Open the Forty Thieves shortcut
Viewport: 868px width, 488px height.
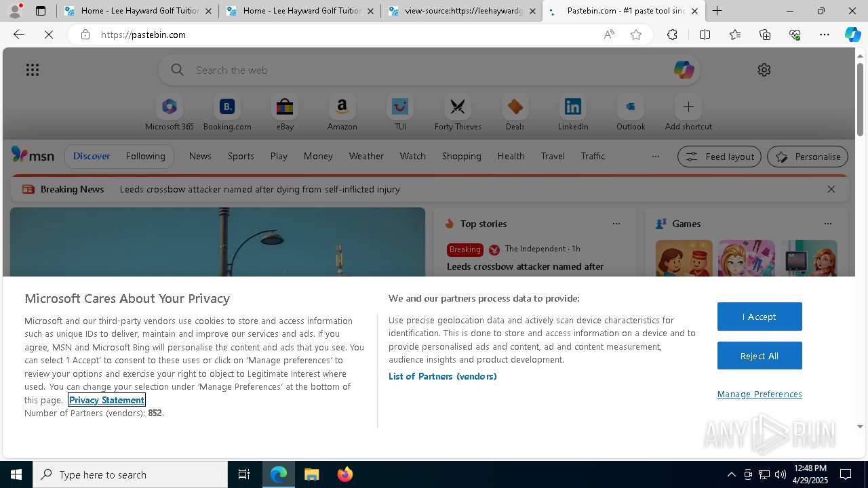tap(458, 113)
